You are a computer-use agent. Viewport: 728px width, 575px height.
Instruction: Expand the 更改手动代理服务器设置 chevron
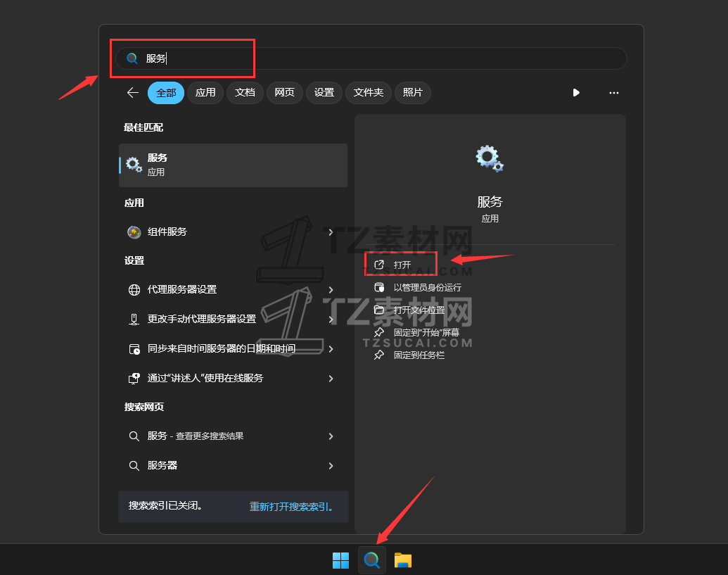331,320
